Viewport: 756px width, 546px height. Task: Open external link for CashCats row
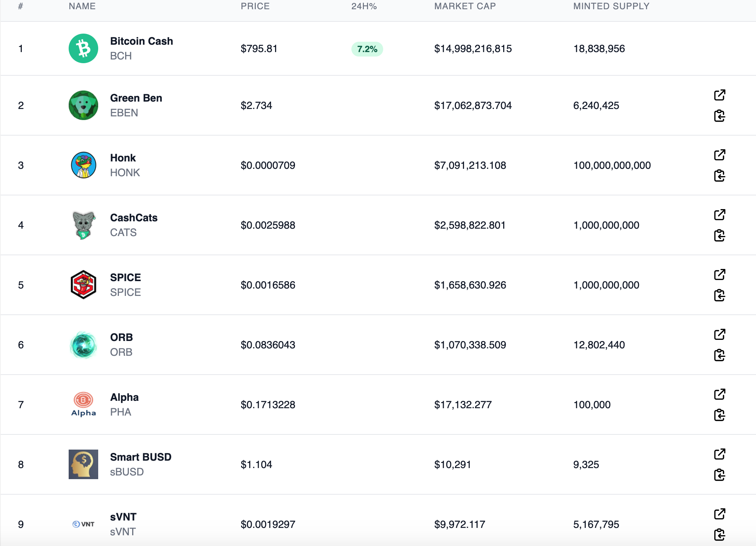pyautogui.click(x=719, y=215)
